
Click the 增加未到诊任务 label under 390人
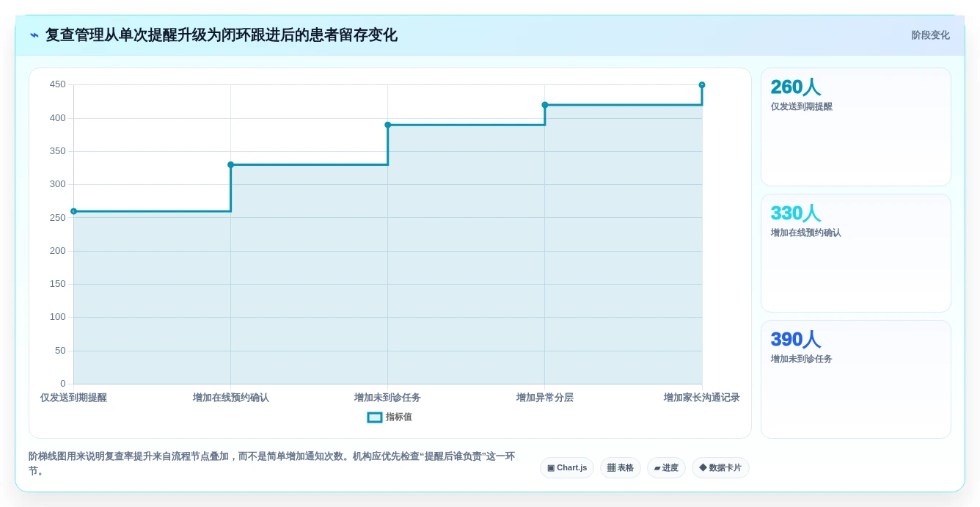[x=801, y=359]
